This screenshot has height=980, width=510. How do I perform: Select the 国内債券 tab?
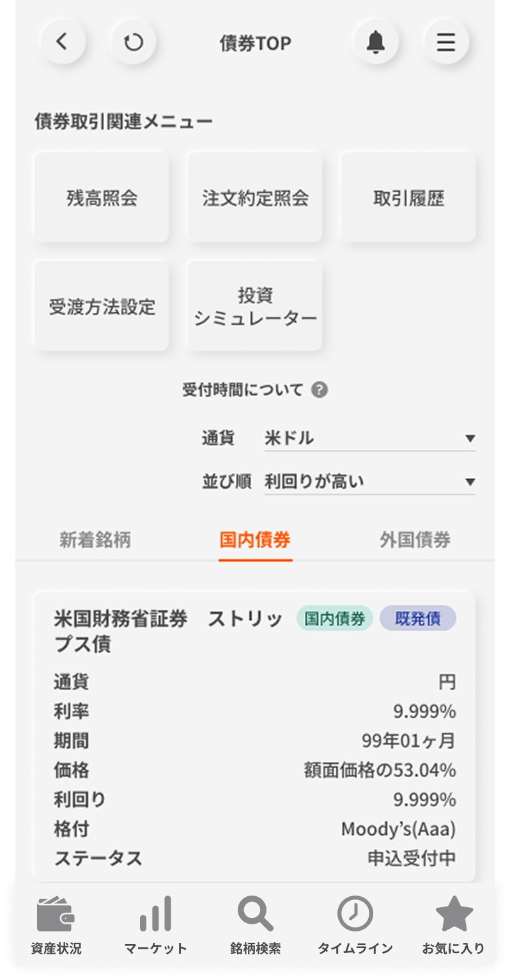point(255,540)
